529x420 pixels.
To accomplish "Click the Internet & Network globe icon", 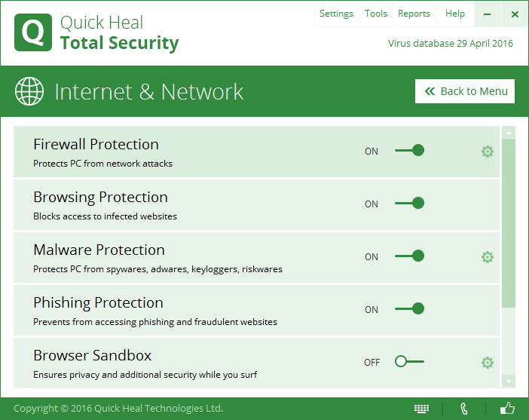I will [x=29, y=91].
